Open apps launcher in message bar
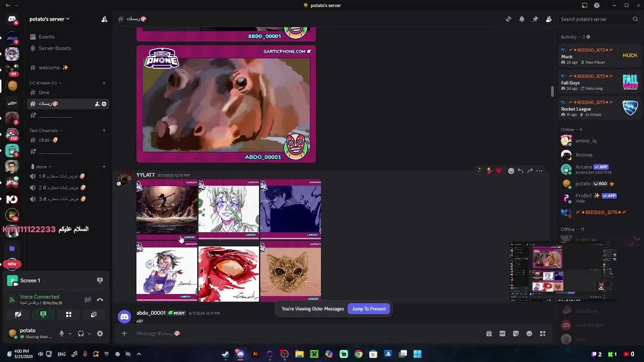This screenshot has height=362, width=644. click(542, 333)
